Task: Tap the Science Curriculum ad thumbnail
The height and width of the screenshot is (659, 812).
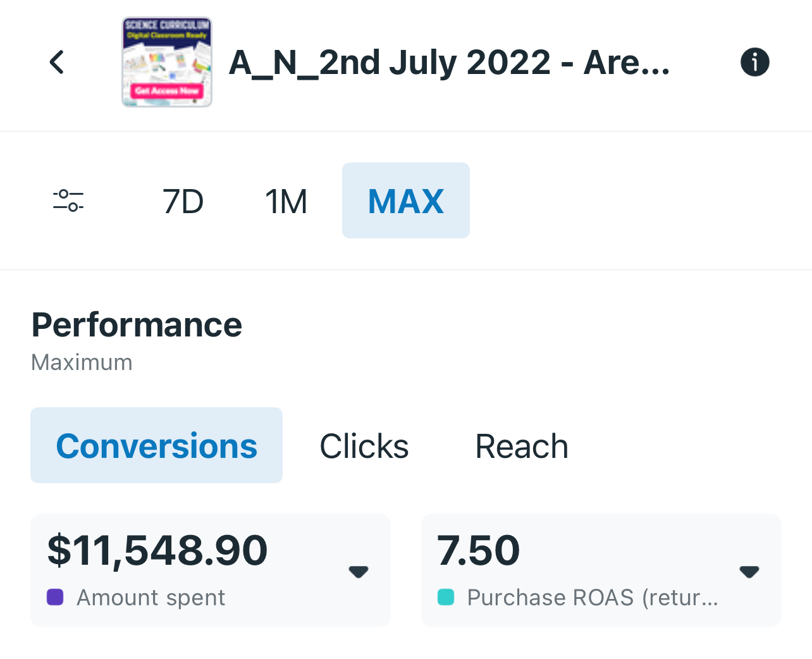Action: point(167,62)
